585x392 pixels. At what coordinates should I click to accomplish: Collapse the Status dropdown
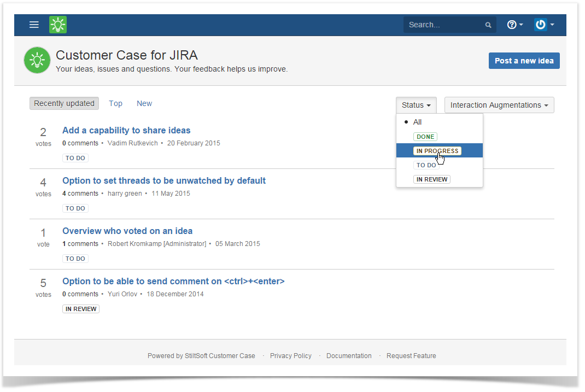click(416, 105)
